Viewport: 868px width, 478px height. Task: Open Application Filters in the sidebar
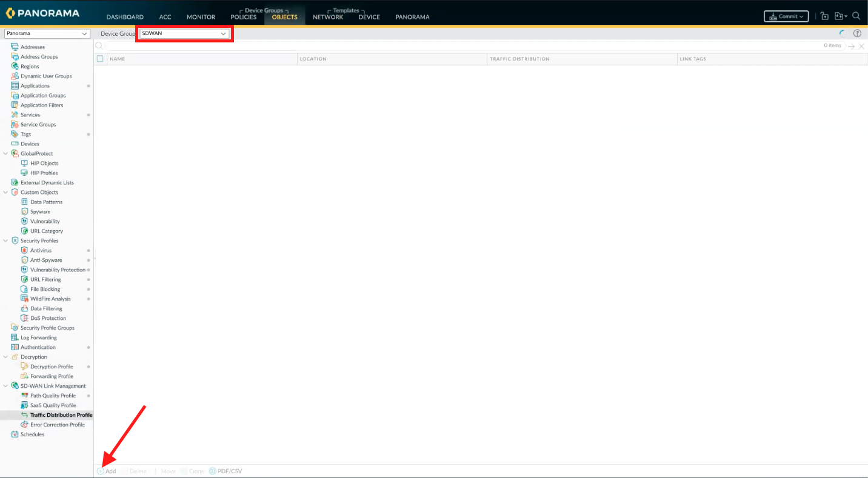[x=42, y=105]
